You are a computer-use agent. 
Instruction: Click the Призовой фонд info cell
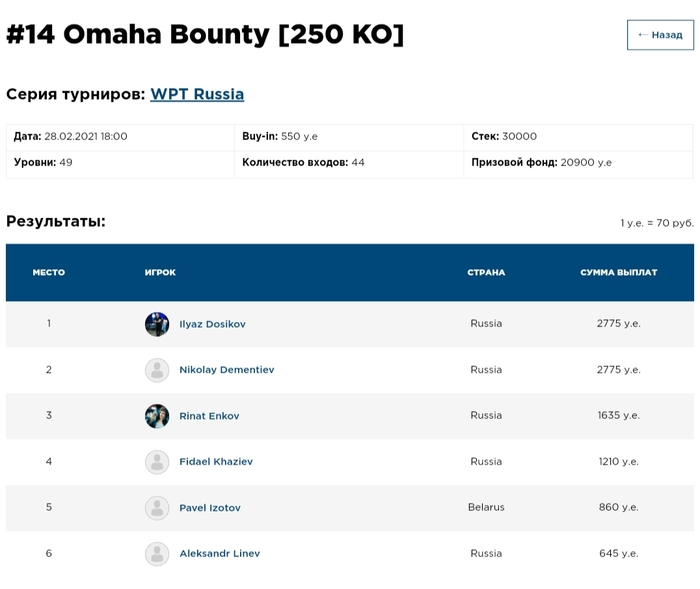click(579, 163)
